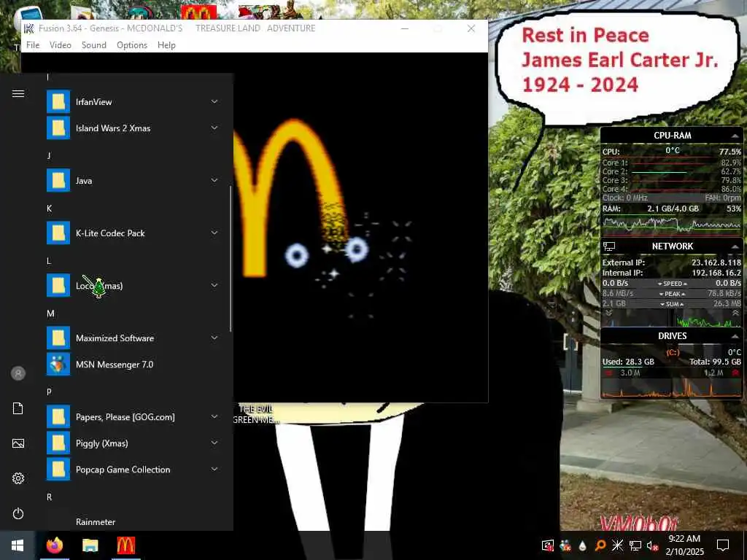Screen dimensions: 747x560
Task: Expand the Popcap Game Collection chevron
Action: point(214,469)
